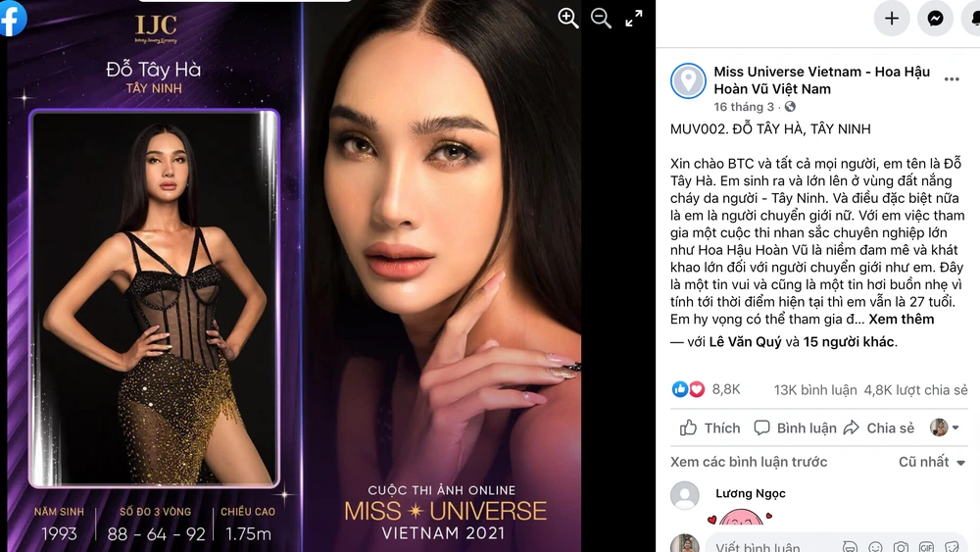This screenshot has height=552, width=980.
Task: Zoom out of the photo
Action: [602, 18]
